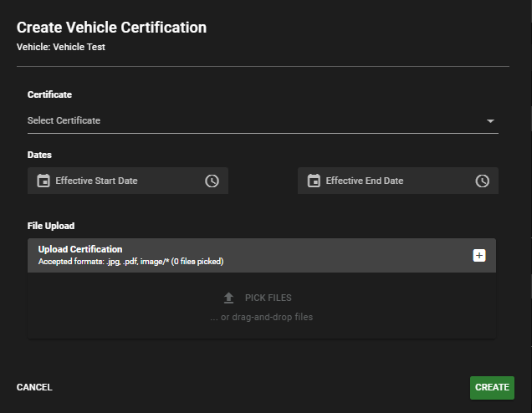Click the 'Create Vehicle Certification' title
This screenshot has width=532, height=413.
[x=111, y=28]
